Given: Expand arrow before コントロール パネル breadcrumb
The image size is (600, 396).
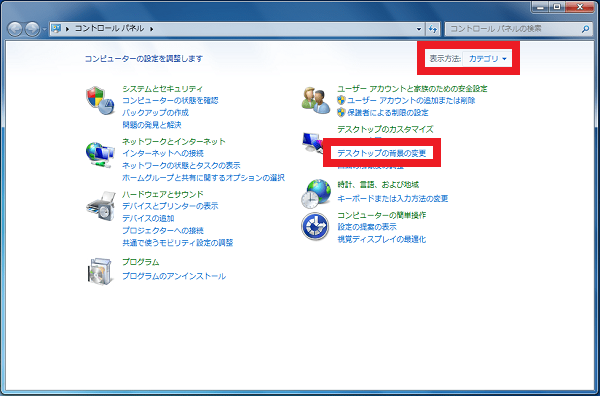Looking at the screenshot, I should (x=67, y=29).
